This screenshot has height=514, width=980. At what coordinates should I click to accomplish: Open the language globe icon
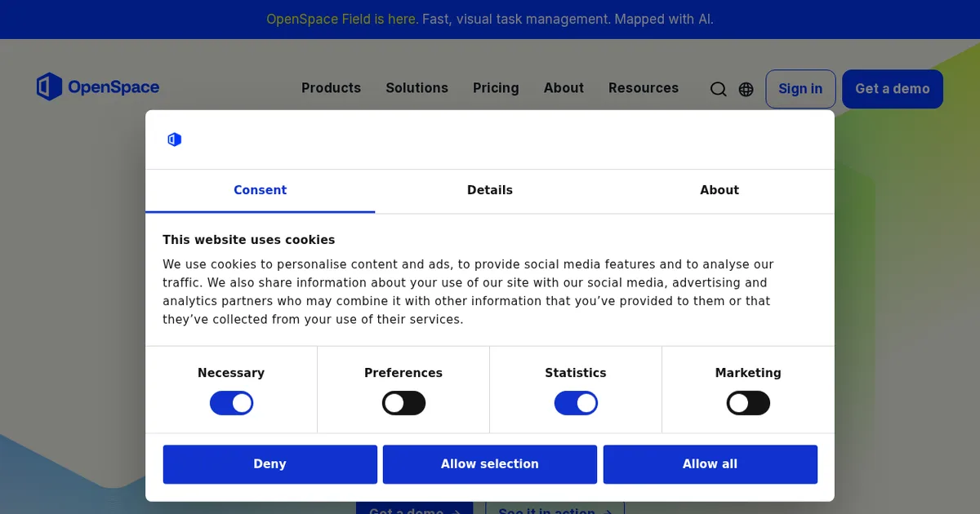tap(746, 89)
